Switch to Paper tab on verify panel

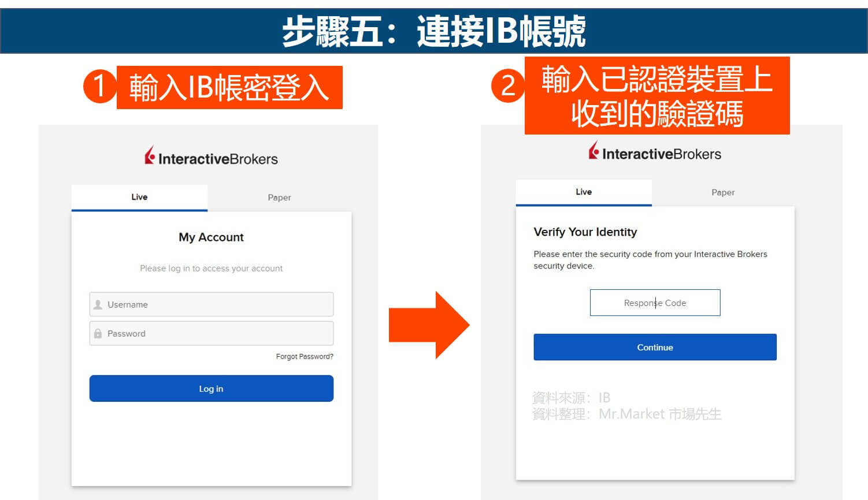[723, 192]
